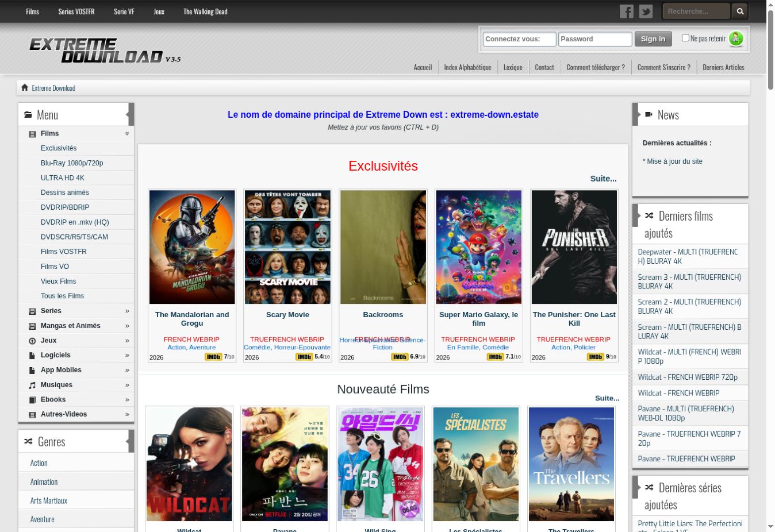Image resolution: width=775 pixels, height=532 pixels.
Task: Click the gamepad icon next to Jeux
Action: coord(32,341)
